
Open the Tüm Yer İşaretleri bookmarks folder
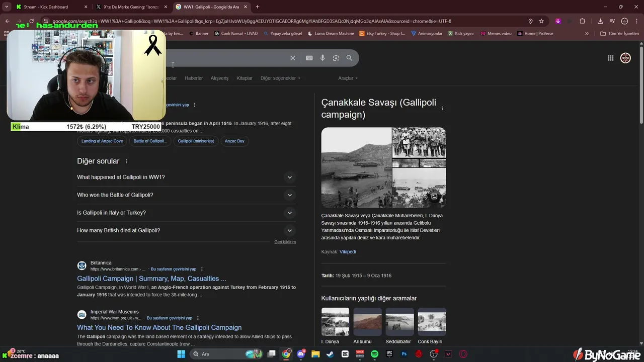(619, 34)
